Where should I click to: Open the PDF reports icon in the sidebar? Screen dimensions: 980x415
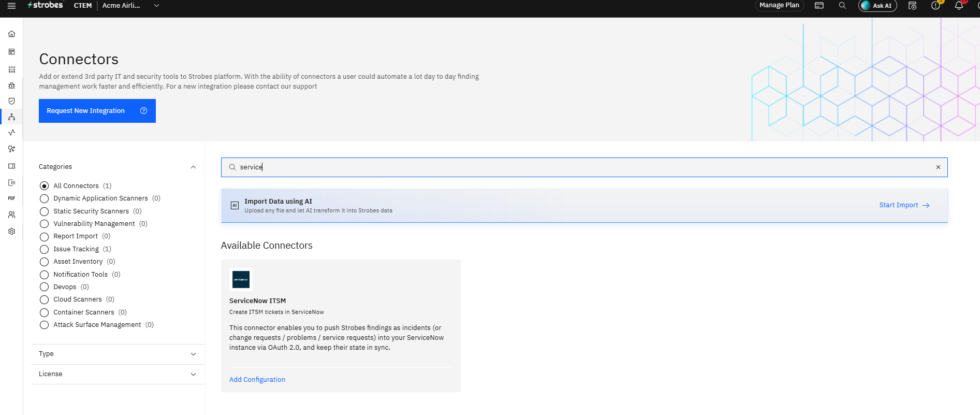[x=11, y=198]
